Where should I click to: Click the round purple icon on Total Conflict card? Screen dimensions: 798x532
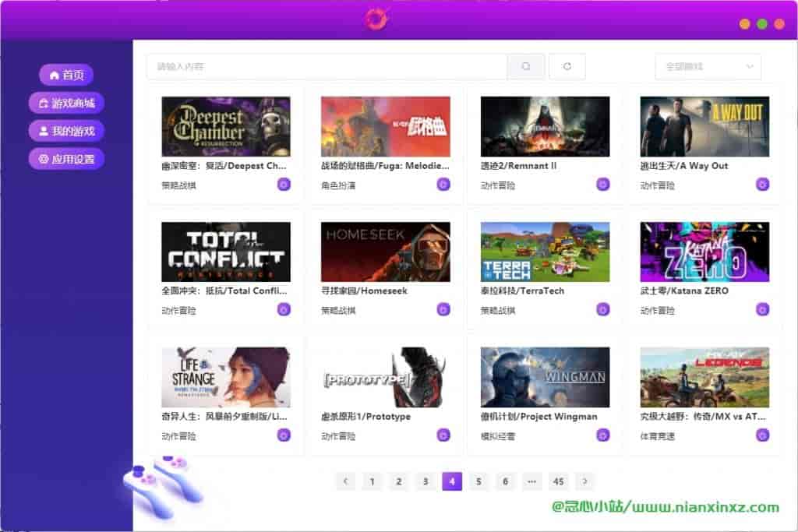pos(284,309)
